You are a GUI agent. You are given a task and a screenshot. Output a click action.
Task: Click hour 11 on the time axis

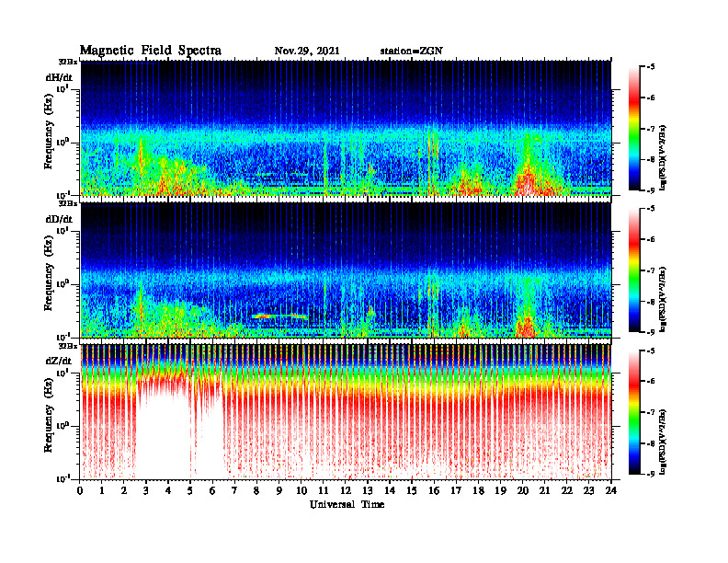324,491
